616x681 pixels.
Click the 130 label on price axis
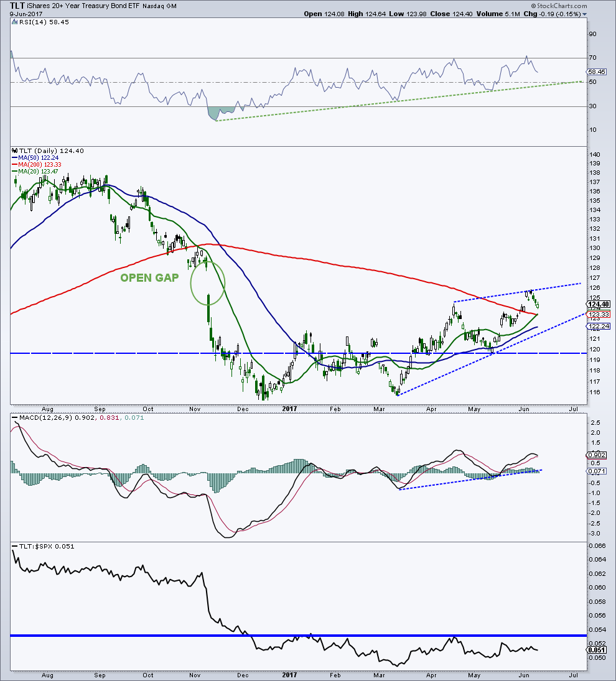pos(595,248)
